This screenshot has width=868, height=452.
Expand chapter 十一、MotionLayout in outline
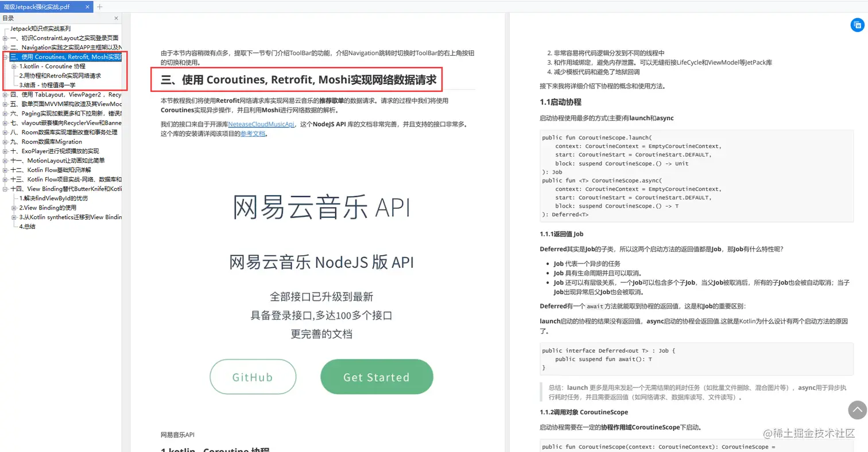5,161
